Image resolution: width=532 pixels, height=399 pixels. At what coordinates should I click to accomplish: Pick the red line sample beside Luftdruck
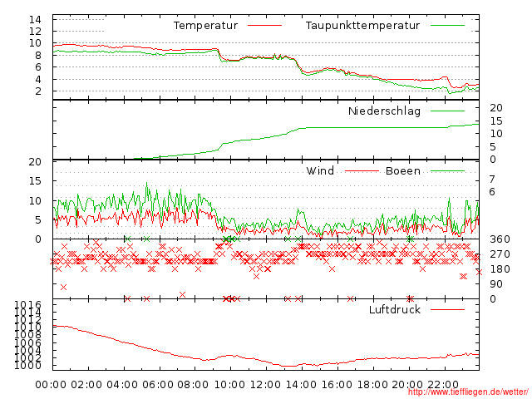pyautogui.click(x=447, y=309)
